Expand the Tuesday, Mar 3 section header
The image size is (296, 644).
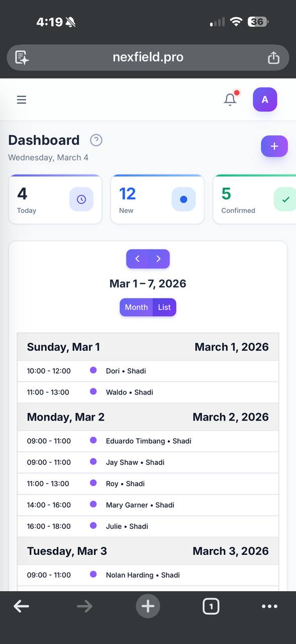pos(148,550)
